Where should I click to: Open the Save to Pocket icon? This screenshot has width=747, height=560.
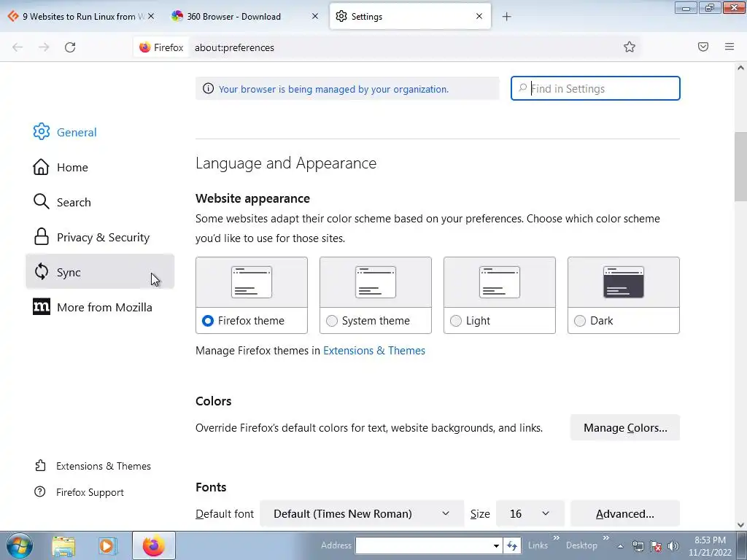pos(703,47)
